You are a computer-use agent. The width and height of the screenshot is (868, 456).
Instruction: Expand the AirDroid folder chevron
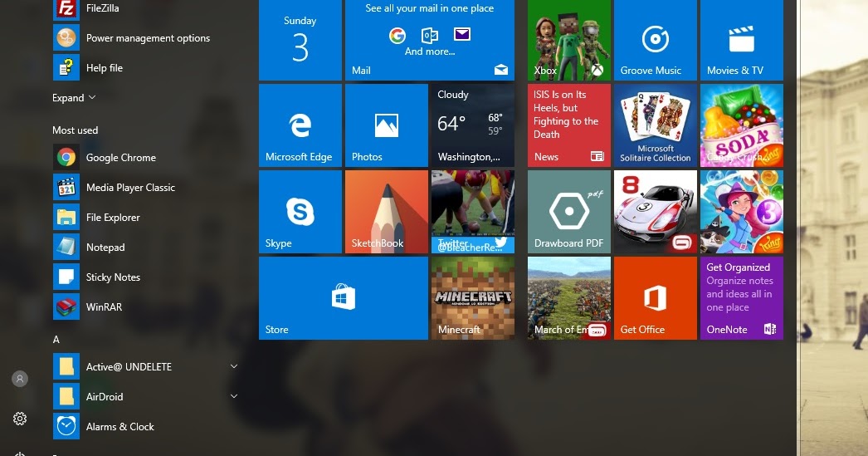click(x=234, y=397)
